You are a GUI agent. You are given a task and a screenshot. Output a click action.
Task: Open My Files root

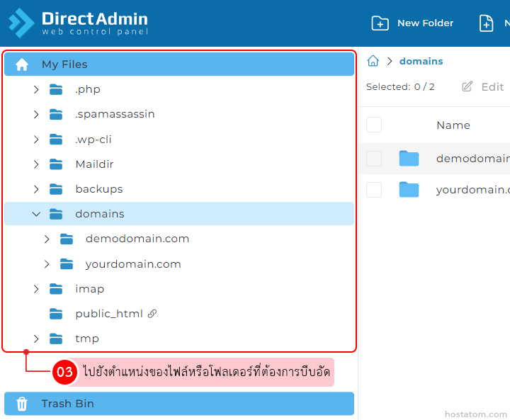[x=179, y=64]
